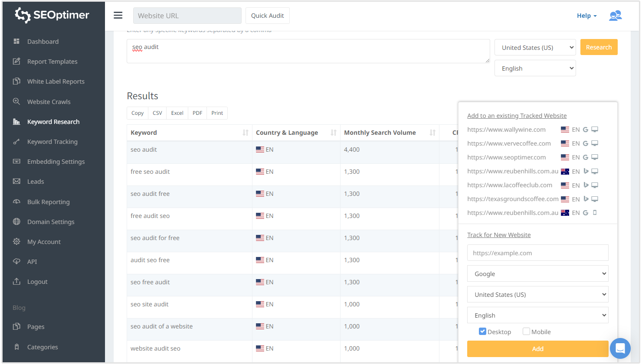Export results with the CSV button
Viewport: 642px width, 364px height.
pyautogui.click(x=157, y=113)
